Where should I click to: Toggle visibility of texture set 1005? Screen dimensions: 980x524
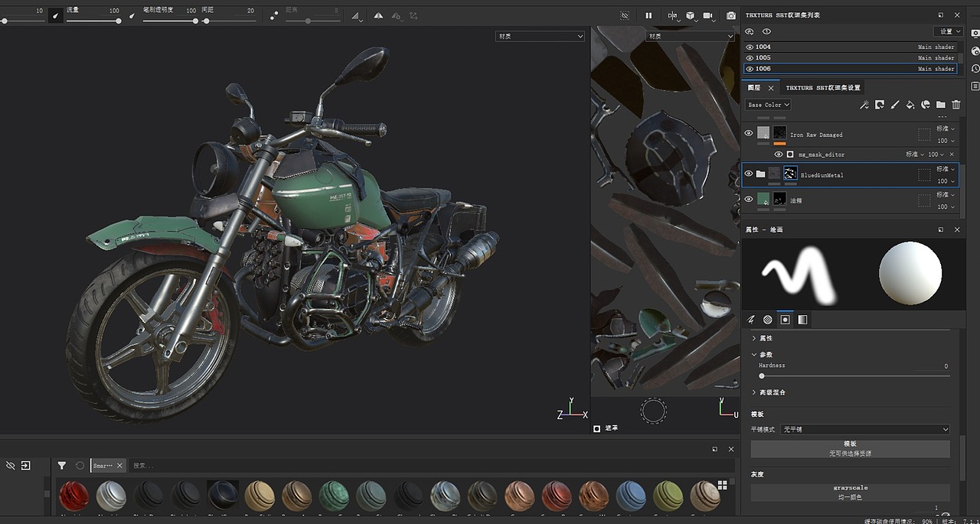pos(750,58)
